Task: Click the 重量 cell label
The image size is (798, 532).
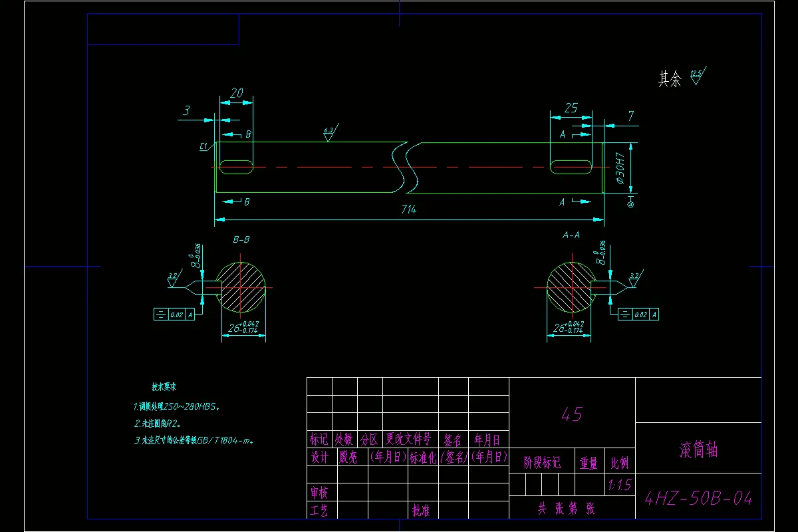Action: pos(589,464)
